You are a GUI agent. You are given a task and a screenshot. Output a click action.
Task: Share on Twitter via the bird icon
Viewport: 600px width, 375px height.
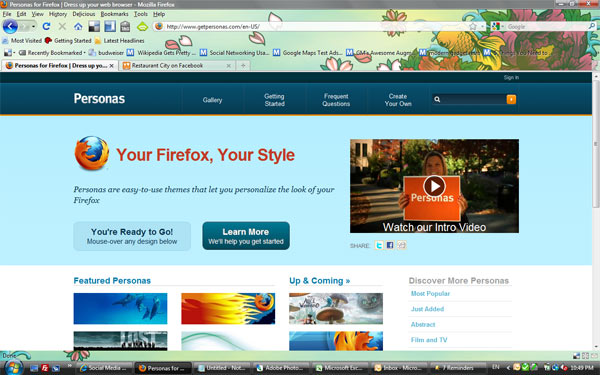coord(379,245)
